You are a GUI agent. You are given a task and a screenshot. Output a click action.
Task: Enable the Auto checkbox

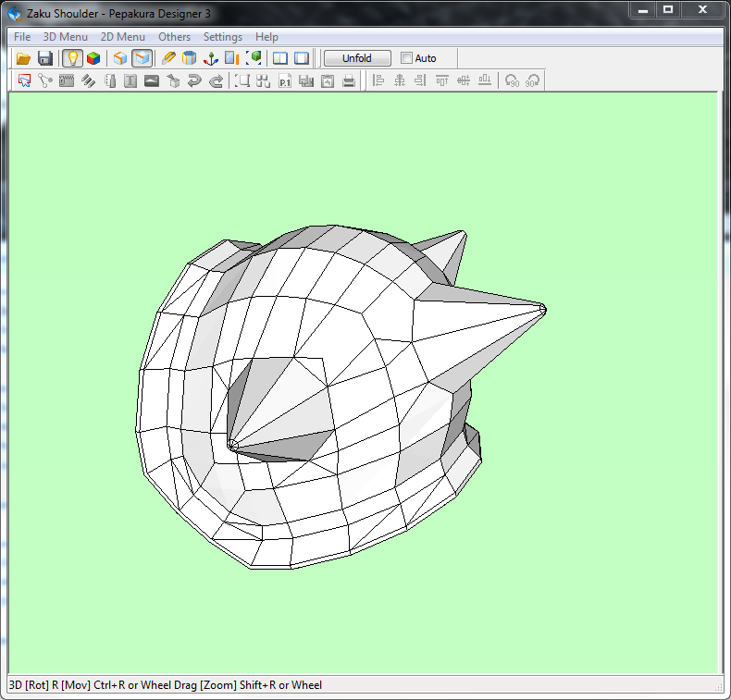pyautogui.click(x=407, y=58)
